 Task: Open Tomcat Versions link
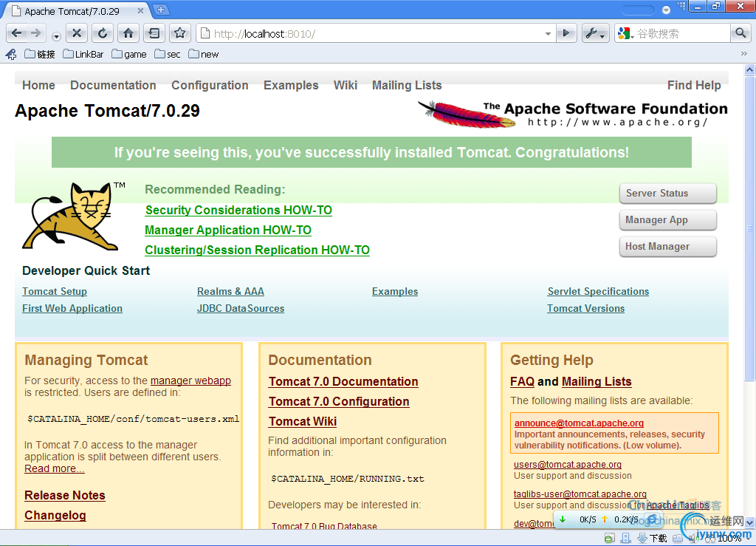point(585,308)
